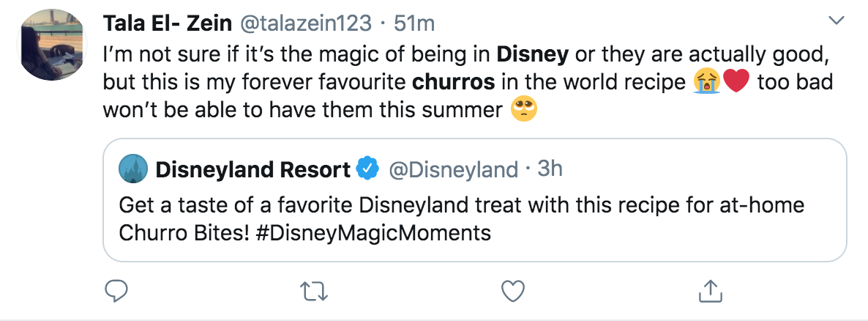Click the Disneyland Resort castle avatar

[x=133, y=169]
